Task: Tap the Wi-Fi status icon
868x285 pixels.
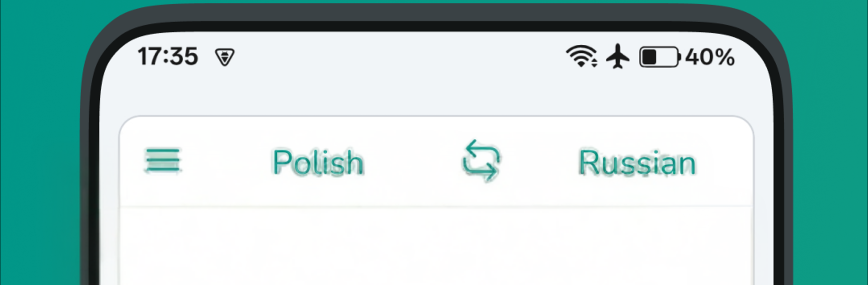Action: point(581,57)
